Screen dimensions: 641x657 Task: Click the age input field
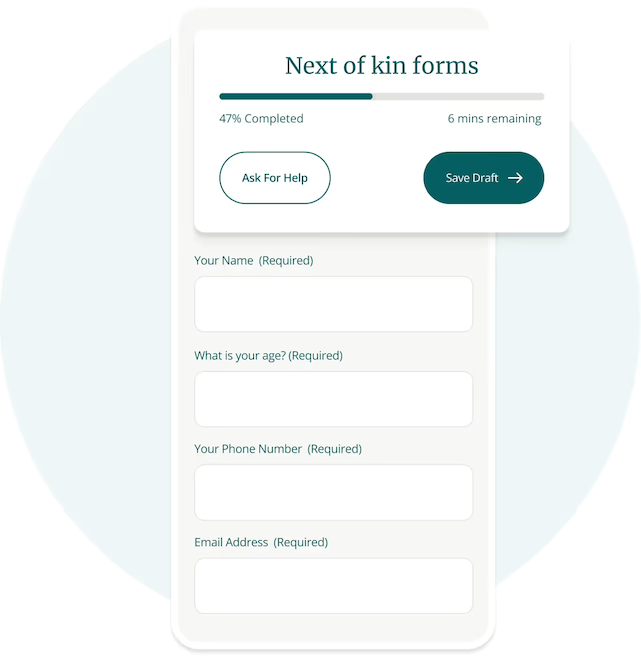click(333, 399)
